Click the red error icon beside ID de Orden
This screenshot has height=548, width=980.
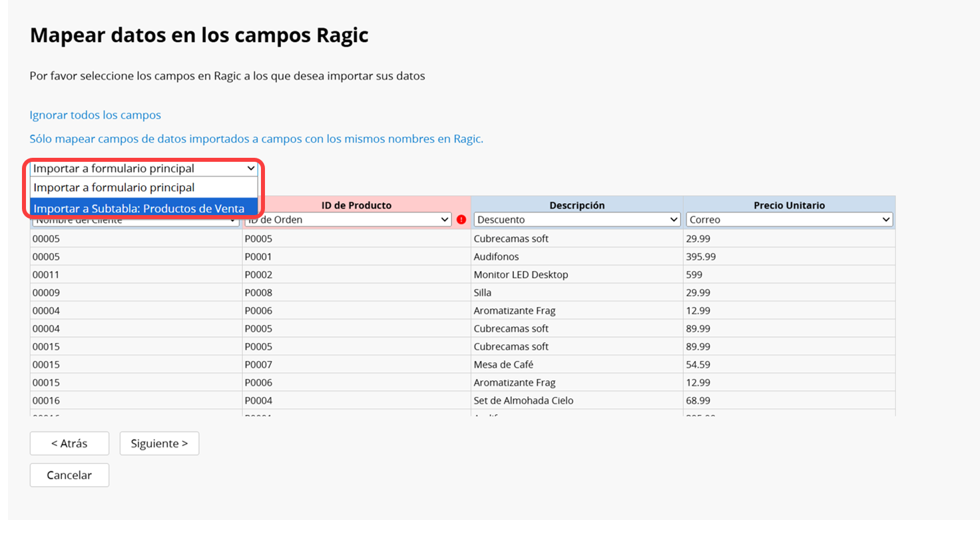point(461,220)
